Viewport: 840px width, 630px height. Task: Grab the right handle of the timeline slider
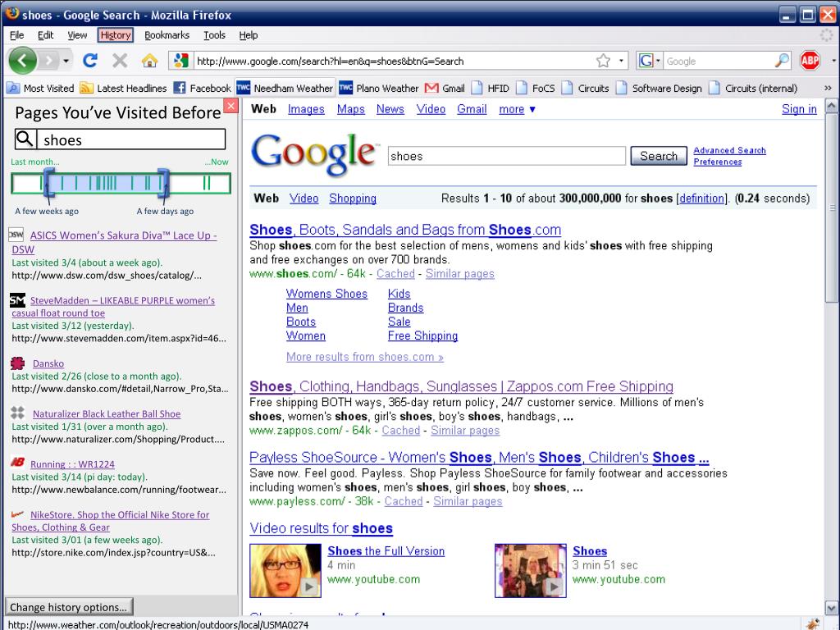click(x=163, y=182)
